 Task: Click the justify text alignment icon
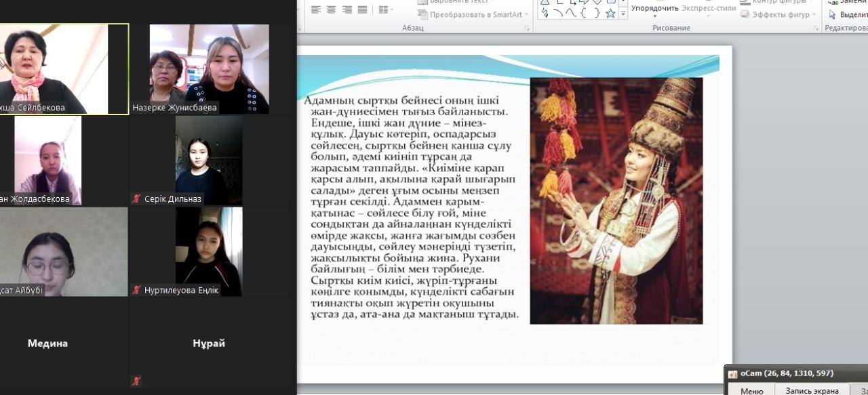point(363,9)
